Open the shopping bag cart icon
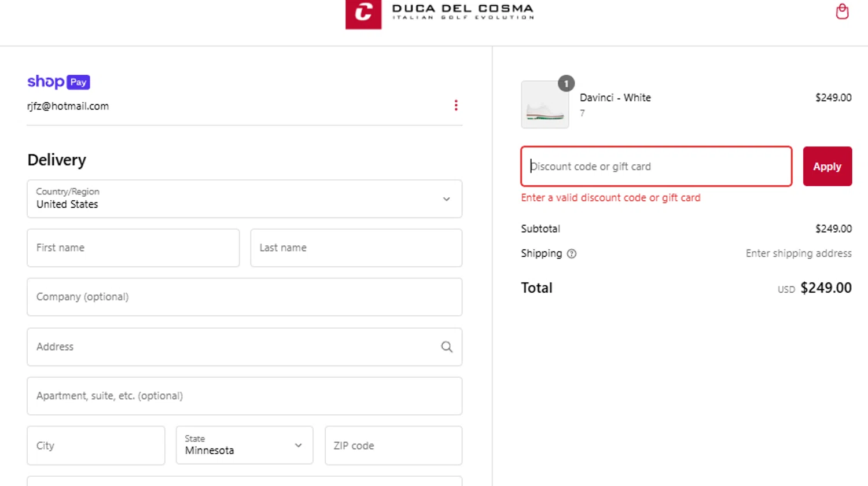868x486 pixels. [842, 12]
